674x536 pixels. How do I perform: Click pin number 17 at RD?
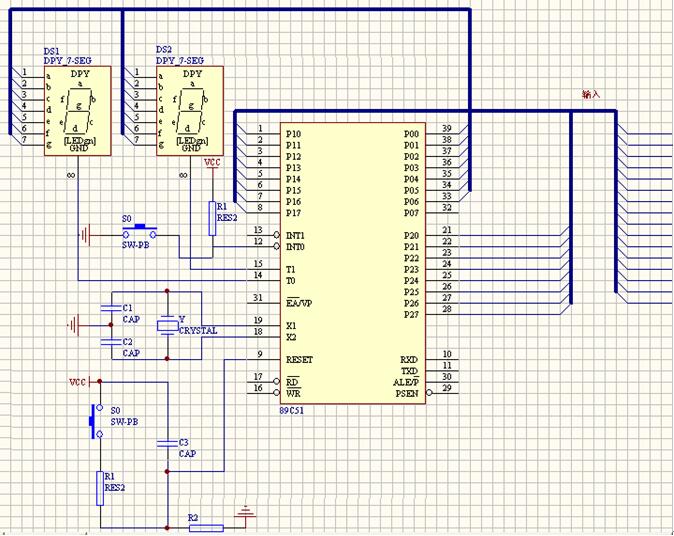[258, 377]
